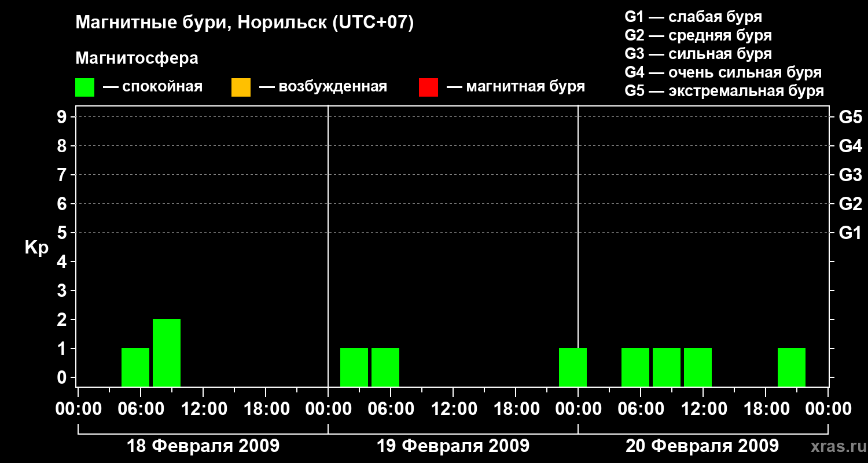This screenshot has height=463, width=868.
Task: Click the Kp axis value 4
Action: point(63,262)
